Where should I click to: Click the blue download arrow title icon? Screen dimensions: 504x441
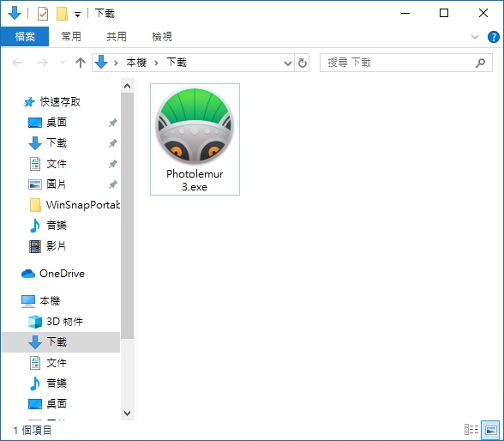click(15, 13)
